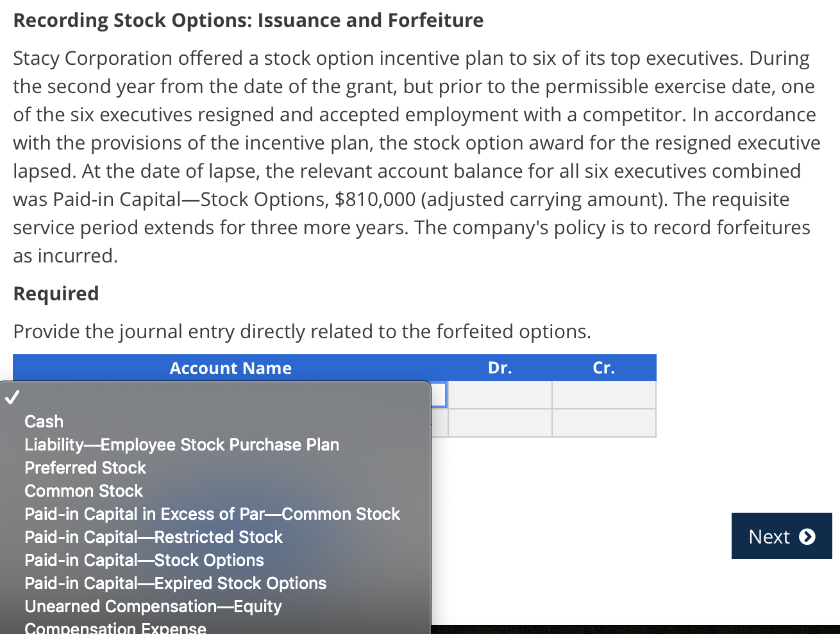Select Unearned Compensation—Equity option
The image size is (840, 634).
click(153, 606)
